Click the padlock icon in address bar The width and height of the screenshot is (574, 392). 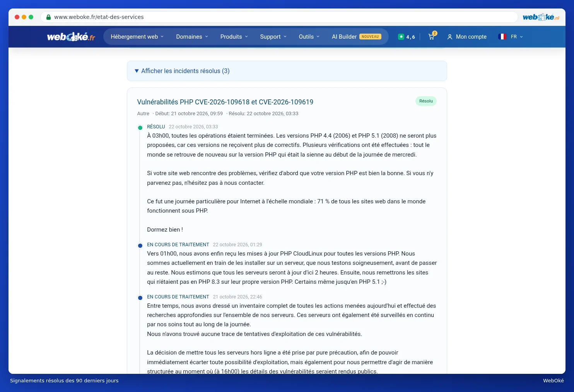(48, 17)
